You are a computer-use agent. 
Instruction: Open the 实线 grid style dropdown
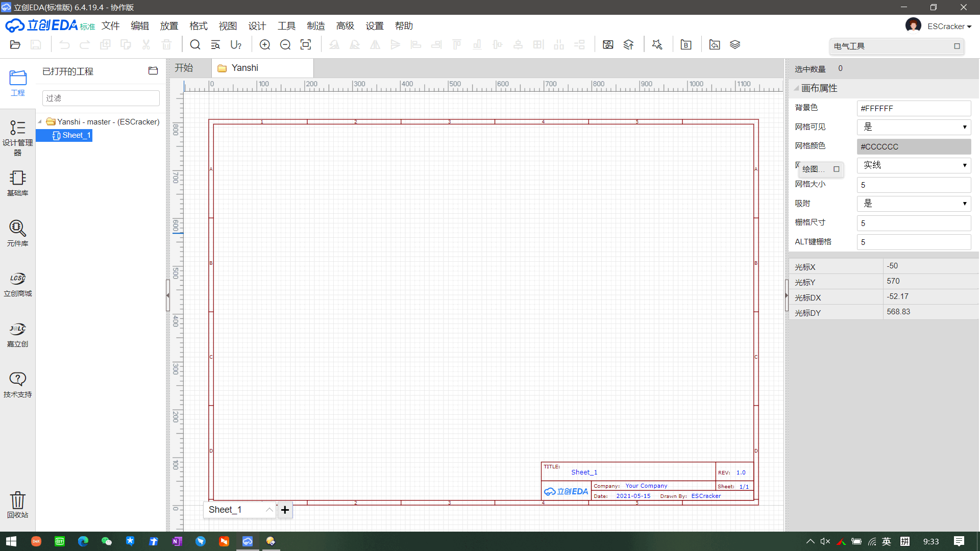point(914,165)
